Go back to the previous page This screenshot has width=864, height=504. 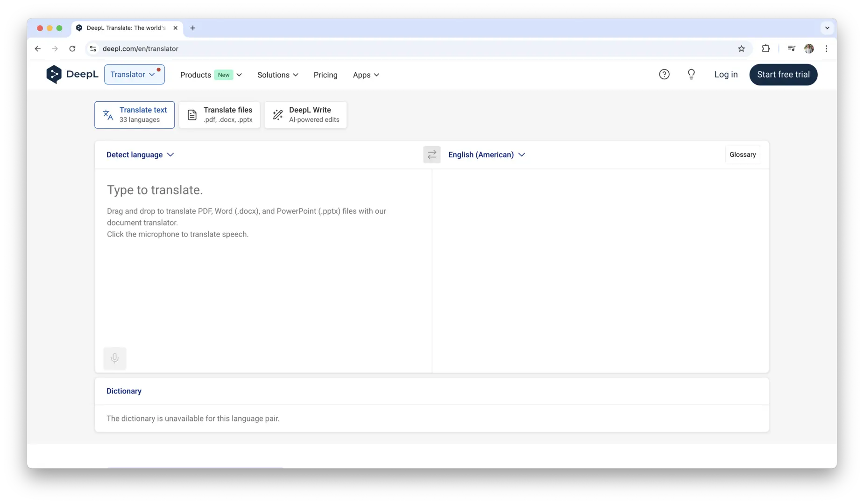38,49
